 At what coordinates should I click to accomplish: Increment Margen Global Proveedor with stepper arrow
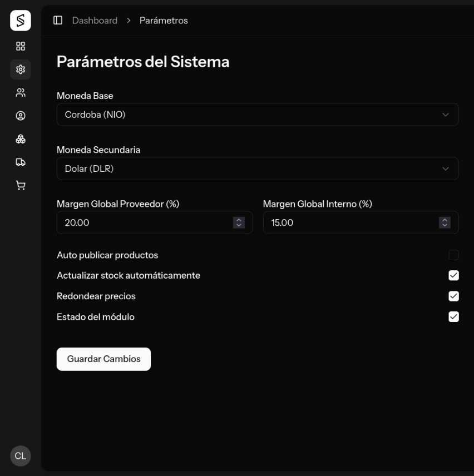[x=238, y=219]
